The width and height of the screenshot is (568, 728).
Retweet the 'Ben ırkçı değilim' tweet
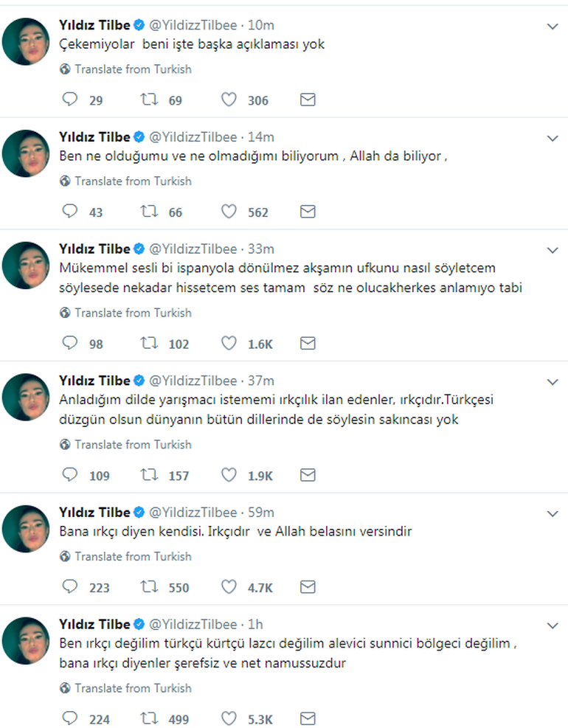pyautogui.click(x=149, y=718)
